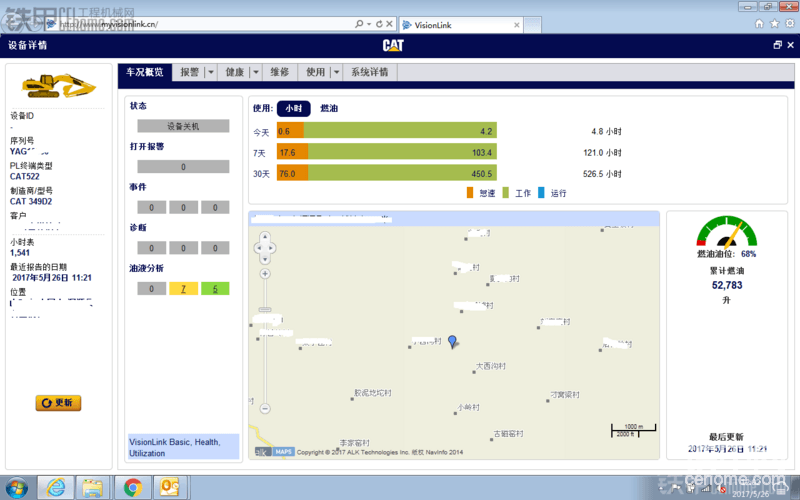Click the yellow oil analysis count 7
The width and height of the screenshot is (800, 500).
pyautogui.click(x=183, y=289)
